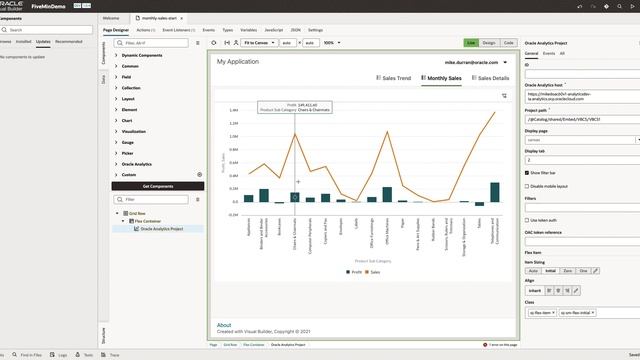640x360 pixels.
Task: Open the Tests icon in bottom bar
Action: click(78, 355)
